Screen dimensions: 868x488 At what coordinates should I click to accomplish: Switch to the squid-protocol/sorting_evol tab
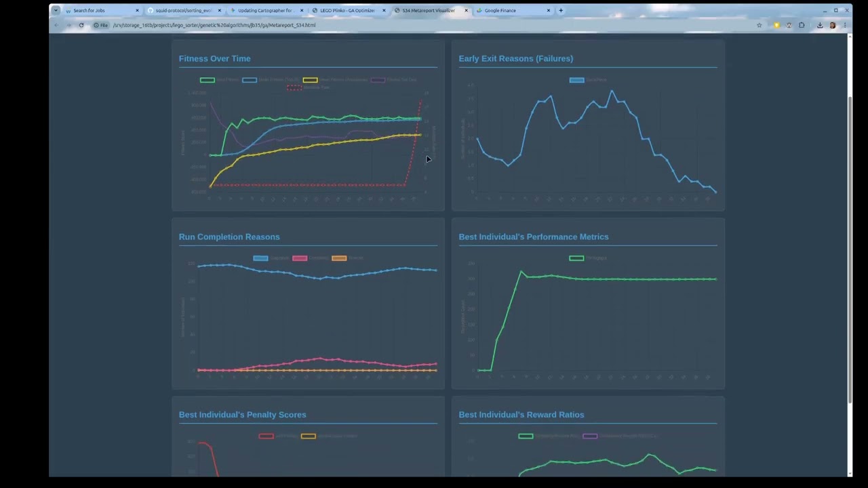pos(184,10)
